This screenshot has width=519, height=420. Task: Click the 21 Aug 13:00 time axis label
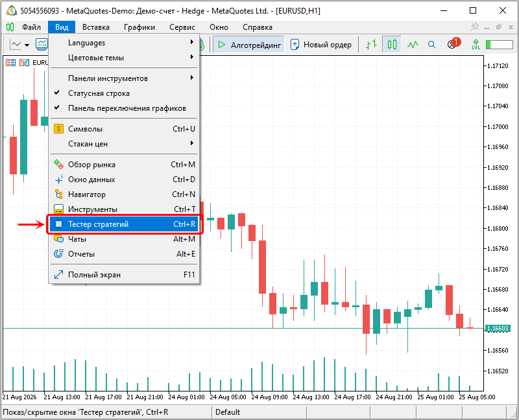point(62,397)
